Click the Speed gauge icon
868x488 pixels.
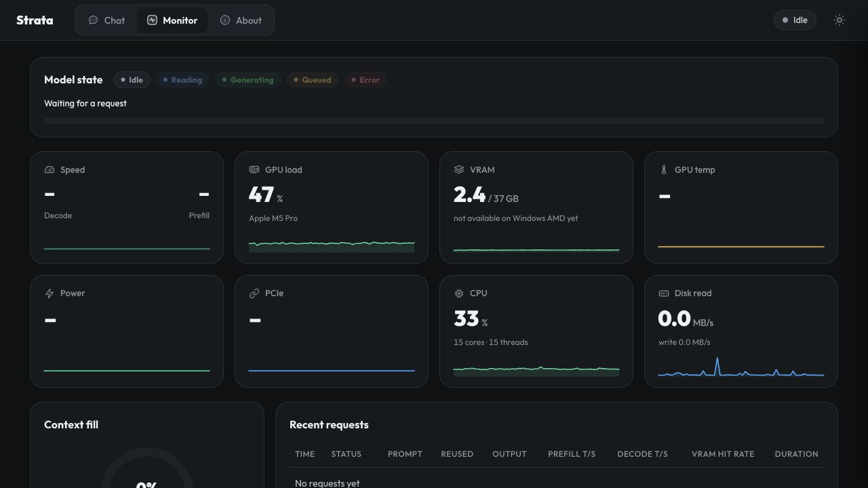pyautogui.click(x=50, y=170)
